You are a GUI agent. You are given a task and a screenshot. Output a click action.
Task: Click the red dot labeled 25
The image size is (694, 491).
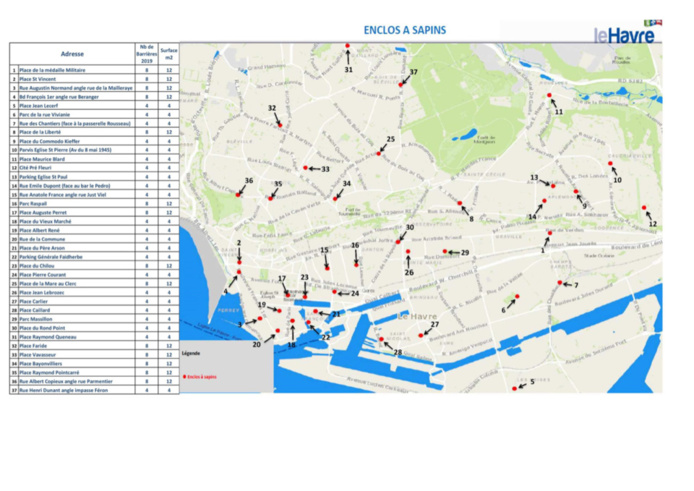pos(379,154)
